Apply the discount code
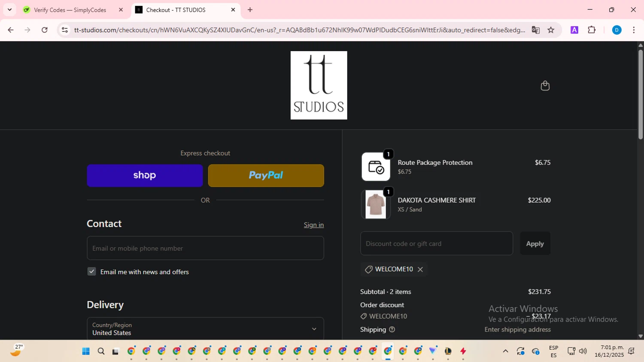Viewport: 644px width, 362px height. pyautogui.click(x=535, y=243)
